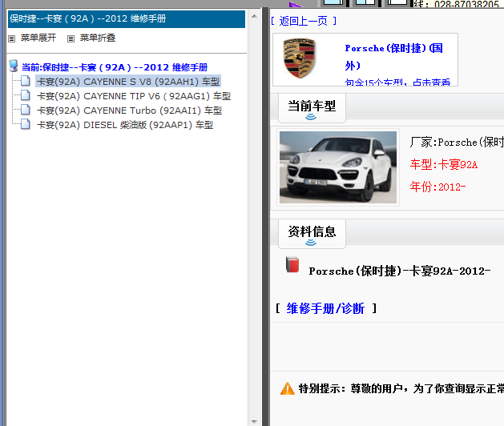
Task: Click page icon of CAYENNE TIP V6 row
Action: click(26, 95)
